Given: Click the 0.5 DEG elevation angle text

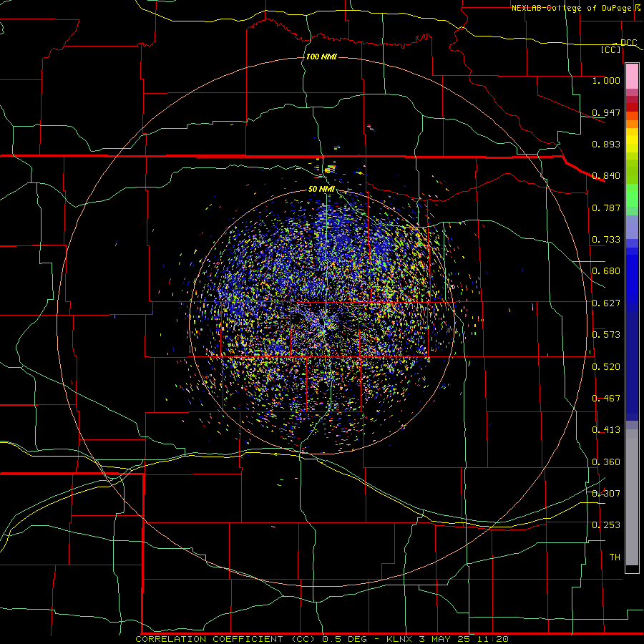Looking at the screenshot, I should (343, 639).
